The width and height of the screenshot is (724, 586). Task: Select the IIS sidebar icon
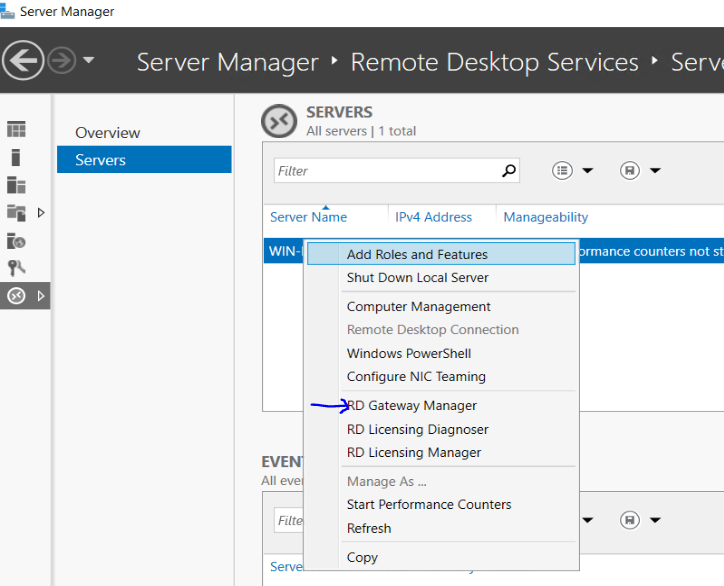click(x=16, y=241)
